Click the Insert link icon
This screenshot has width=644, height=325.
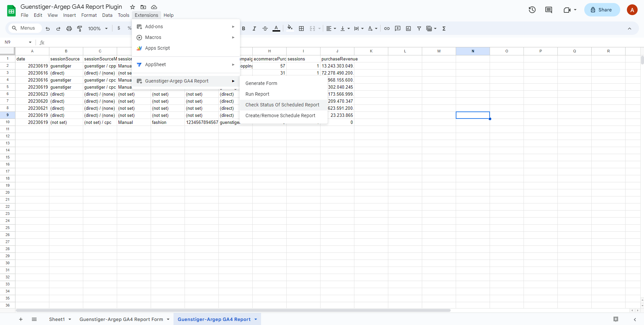[x=387, y=29]
